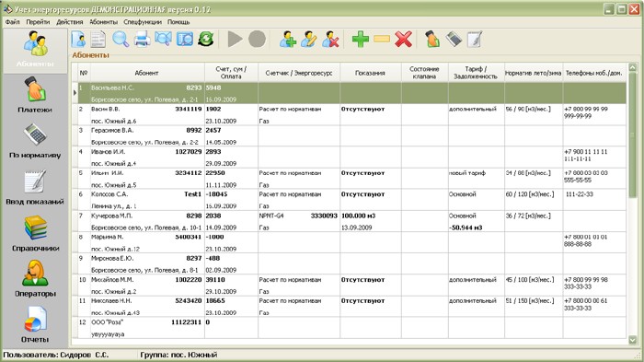
Task: Click the magnifier search toolbar icon
Action: coord(121,40)
